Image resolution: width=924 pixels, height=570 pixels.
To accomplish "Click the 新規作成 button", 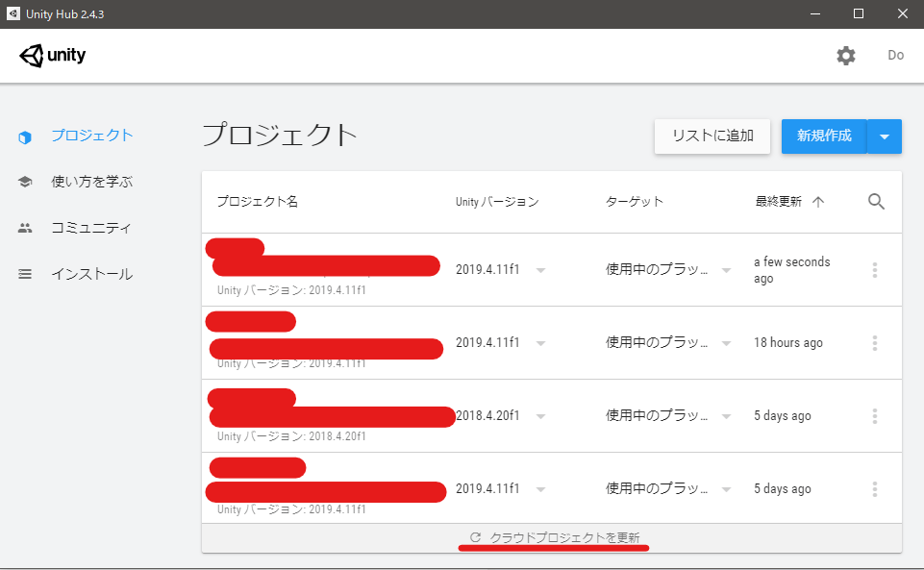I will coord(824,136).
